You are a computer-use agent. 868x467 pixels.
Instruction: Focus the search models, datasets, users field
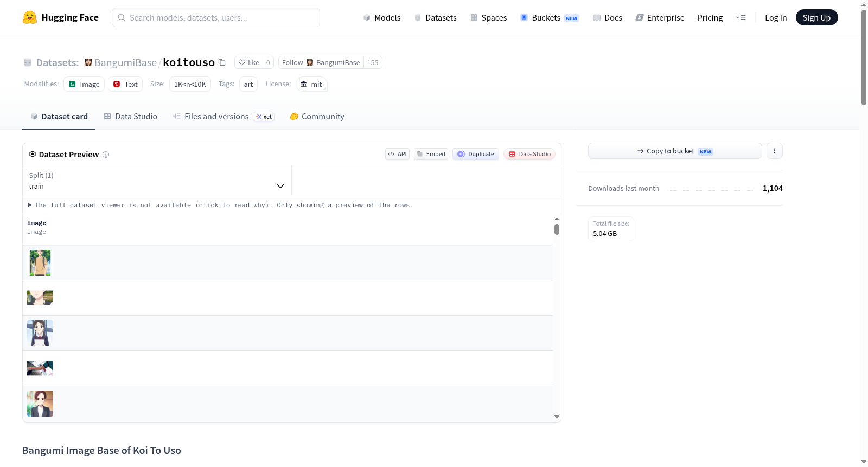pos(216,17)
